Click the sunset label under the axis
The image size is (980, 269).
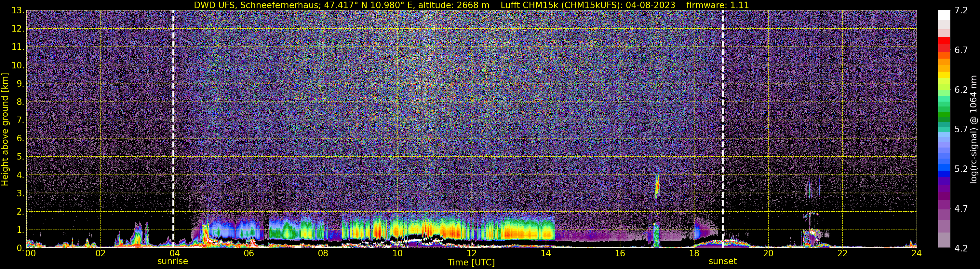click(722, 262)
